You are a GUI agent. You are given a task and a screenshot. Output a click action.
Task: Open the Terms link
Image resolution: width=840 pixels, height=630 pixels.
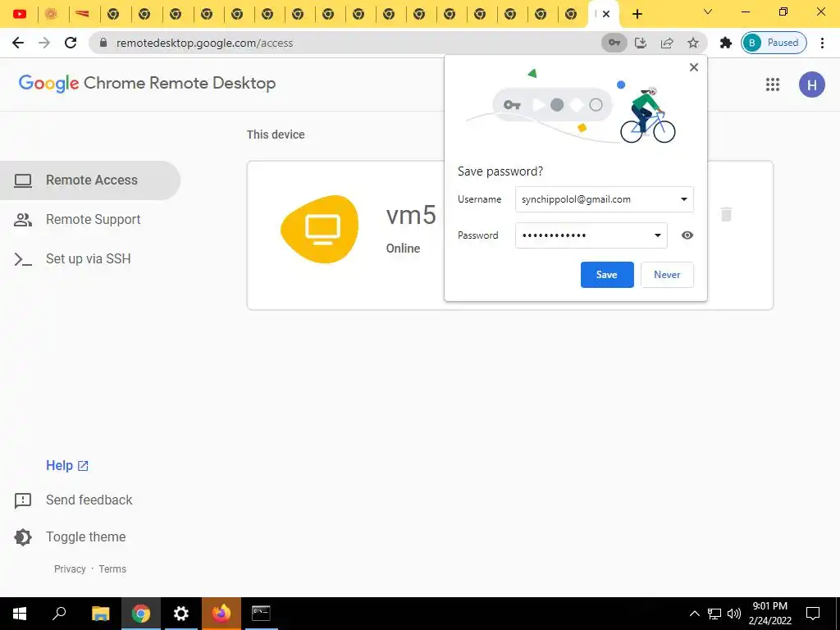(x=112, y=569)
